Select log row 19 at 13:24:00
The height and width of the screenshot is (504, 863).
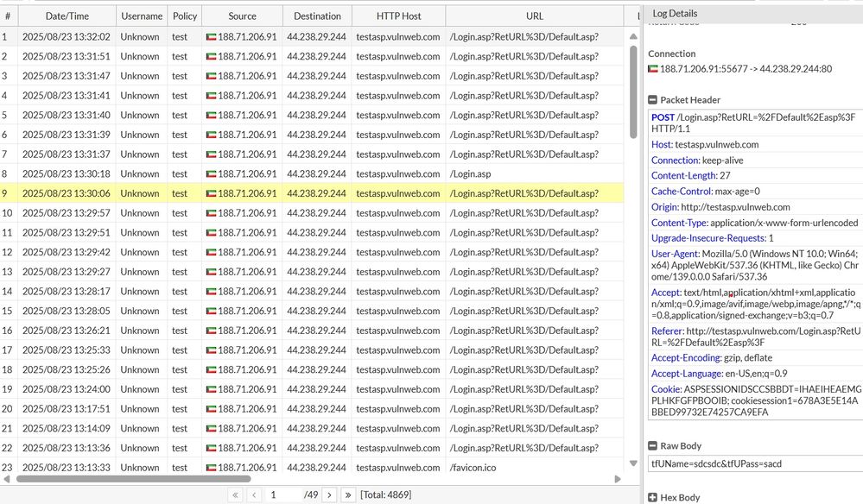[312, 389]
